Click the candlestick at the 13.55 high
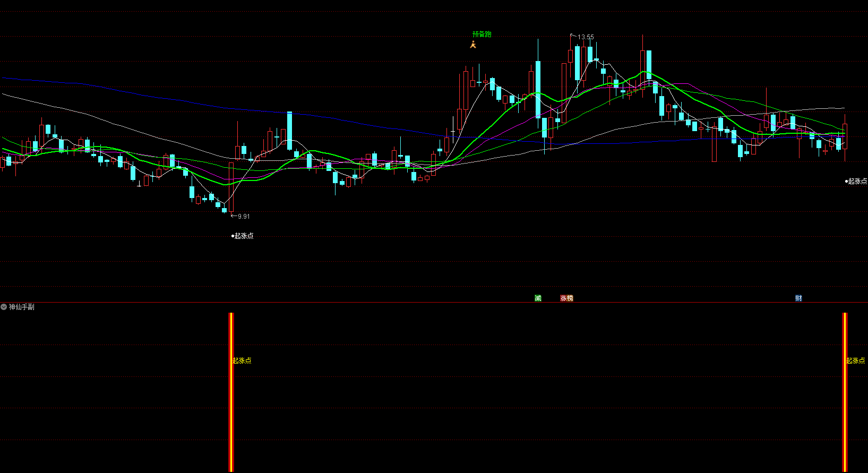This screenshot has height=473, width=868. (571, 56)
